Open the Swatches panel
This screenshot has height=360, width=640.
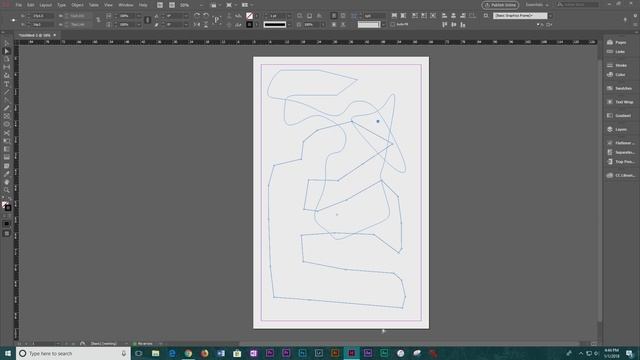pyautogui.click(x=620, y=89)
